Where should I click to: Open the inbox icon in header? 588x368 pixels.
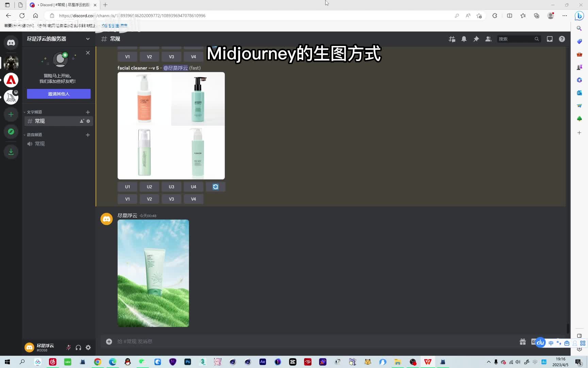550,39
